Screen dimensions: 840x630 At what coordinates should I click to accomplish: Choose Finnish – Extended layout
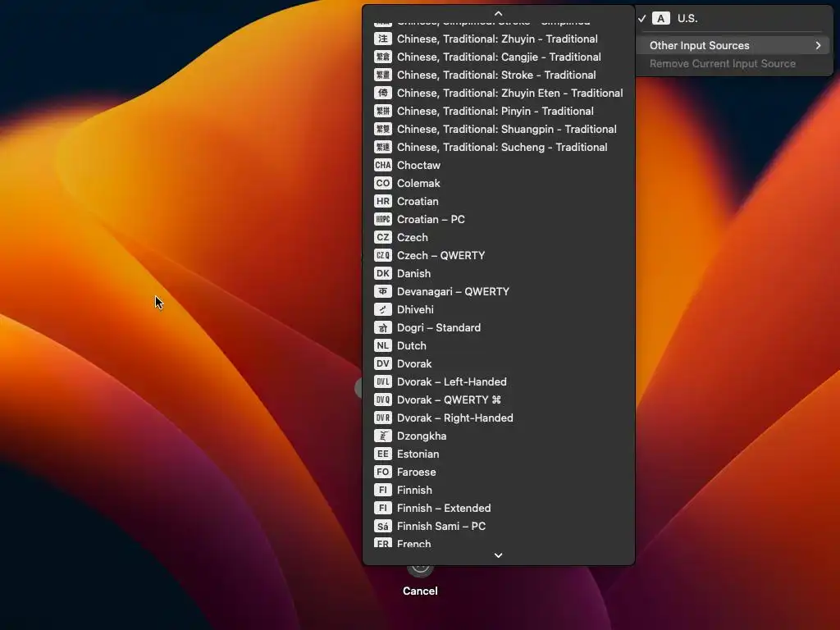coord(498,508)
